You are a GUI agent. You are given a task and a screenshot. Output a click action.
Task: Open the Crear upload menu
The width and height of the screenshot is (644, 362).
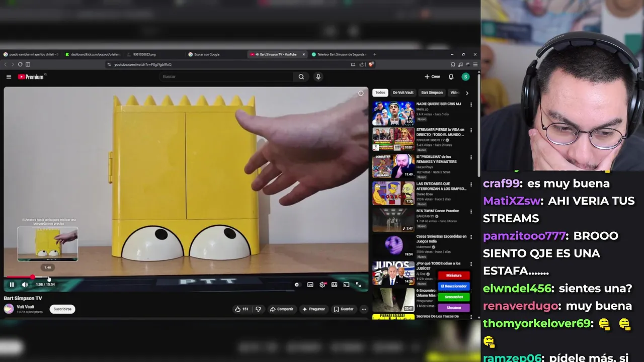tap(432, 77)
